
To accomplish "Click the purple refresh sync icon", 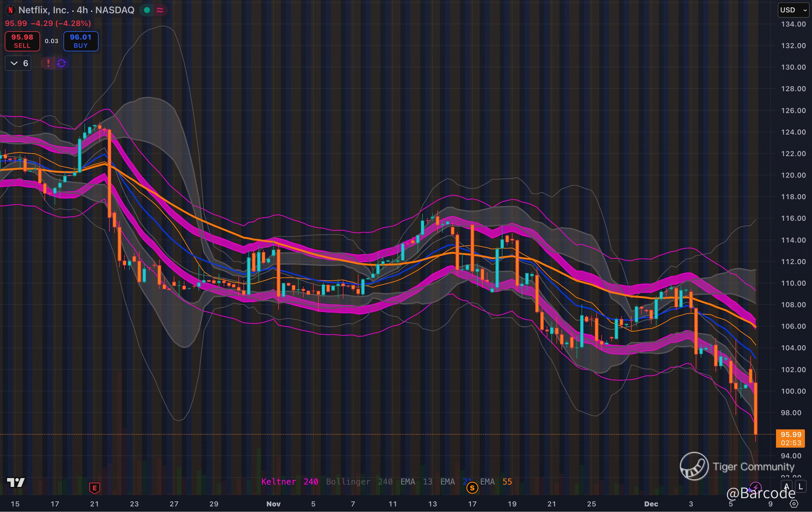I will coord(61,63).
